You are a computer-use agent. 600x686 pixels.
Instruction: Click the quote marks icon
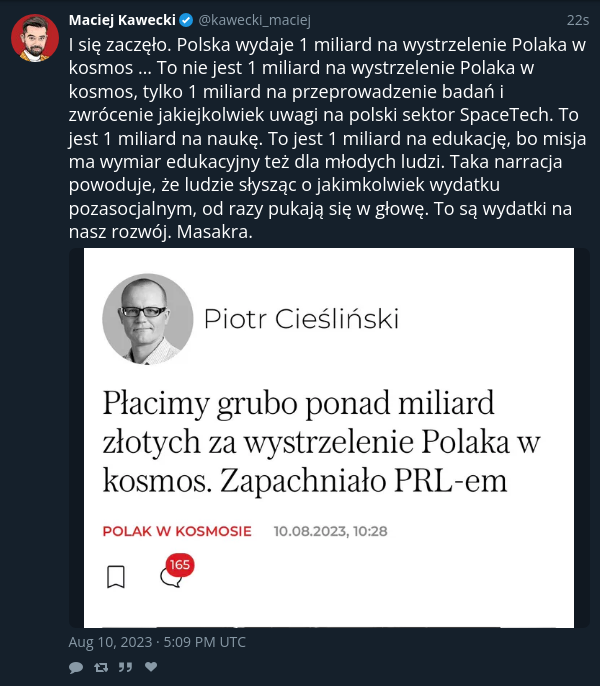pos(126,667)
